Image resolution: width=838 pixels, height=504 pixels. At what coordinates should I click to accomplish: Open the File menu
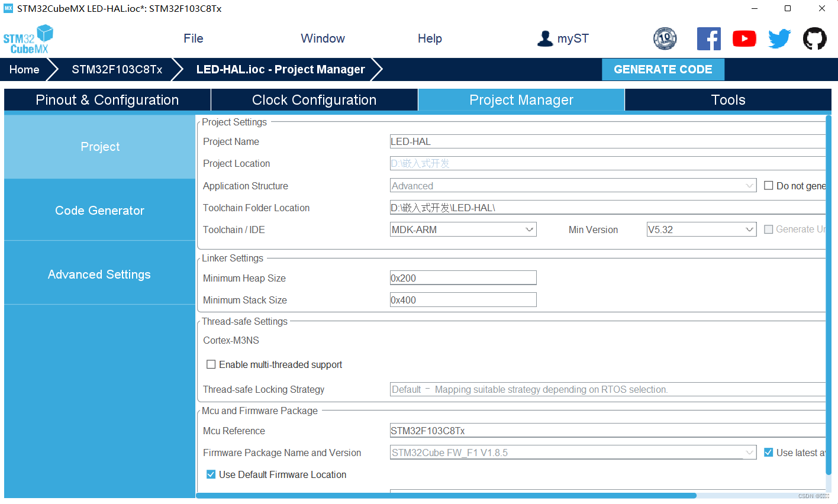(x=194, y=38)
